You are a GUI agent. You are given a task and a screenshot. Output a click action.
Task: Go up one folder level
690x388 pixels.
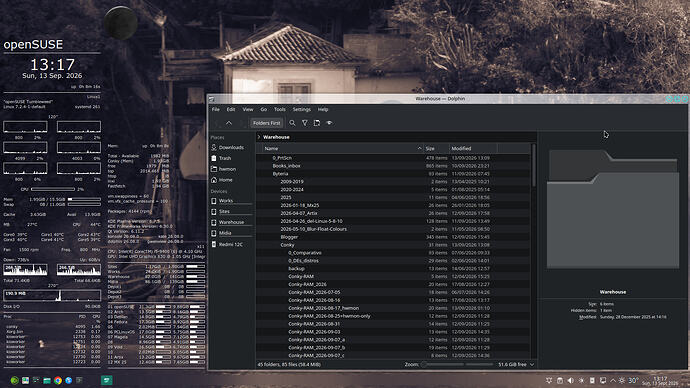pos(229,123)
